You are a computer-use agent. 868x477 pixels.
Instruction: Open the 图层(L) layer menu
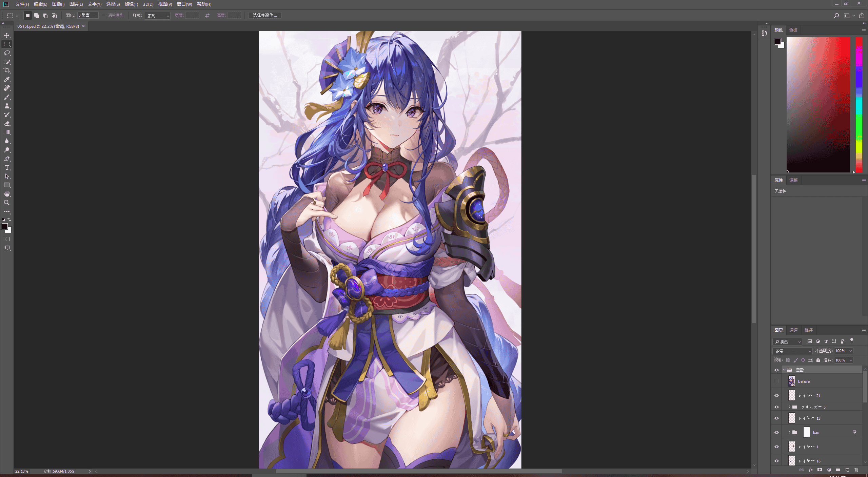(x=76, y=4)
